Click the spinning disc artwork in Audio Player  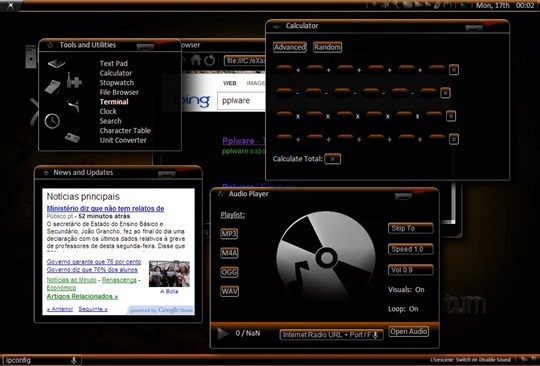point(326,257)
